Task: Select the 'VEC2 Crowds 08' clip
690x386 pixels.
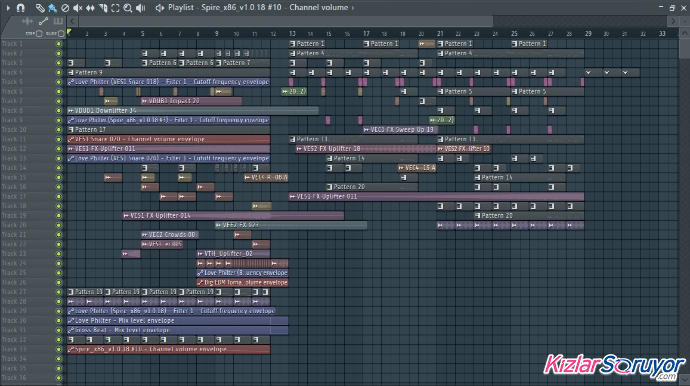Action: click(169, 235)
